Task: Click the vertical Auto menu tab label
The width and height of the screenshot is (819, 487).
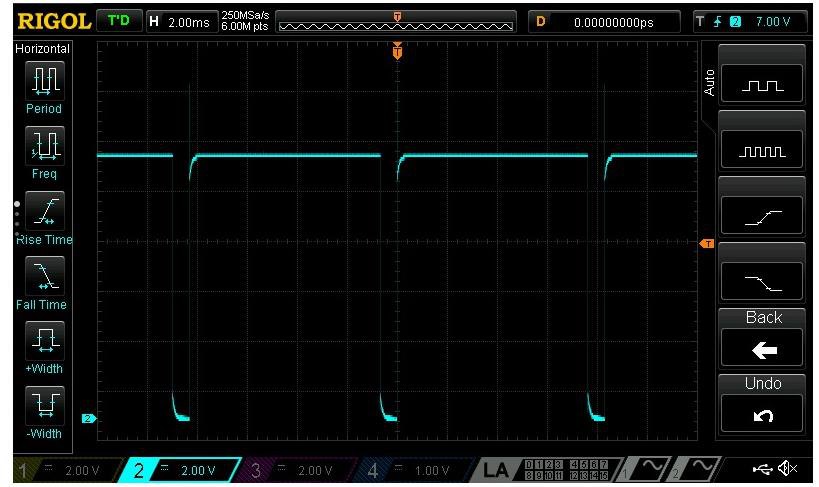Action: (709, 82)
